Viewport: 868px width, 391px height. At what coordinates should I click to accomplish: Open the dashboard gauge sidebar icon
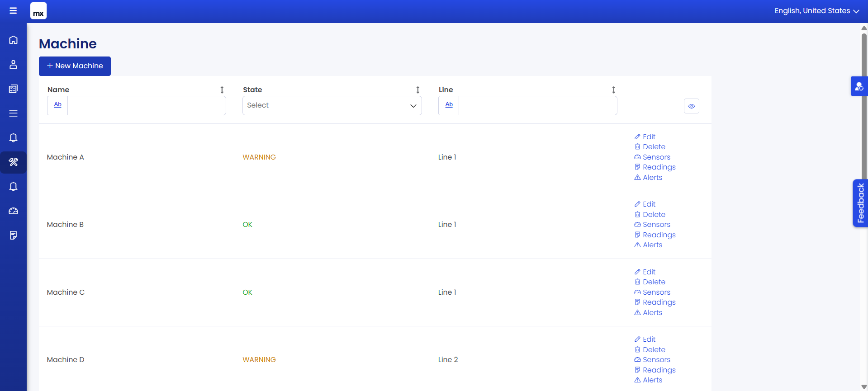tap(13, 211)
